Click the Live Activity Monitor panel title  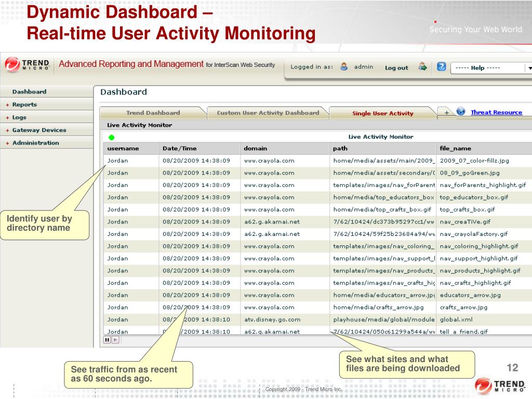tap(139, 125)
